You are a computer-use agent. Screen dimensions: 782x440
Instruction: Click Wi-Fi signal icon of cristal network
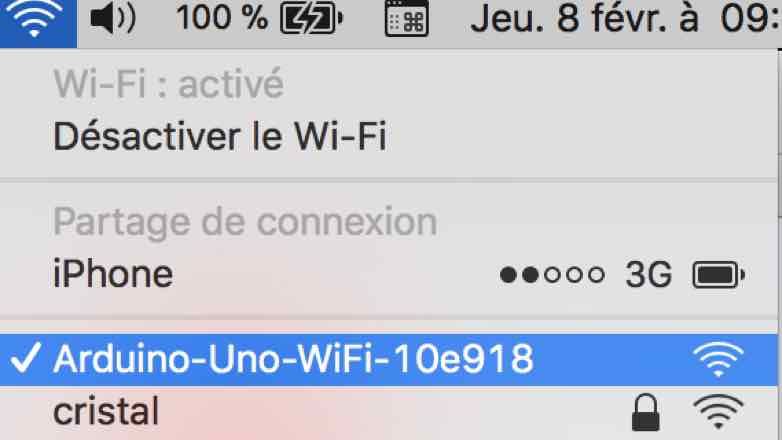(x=718, y=412)
